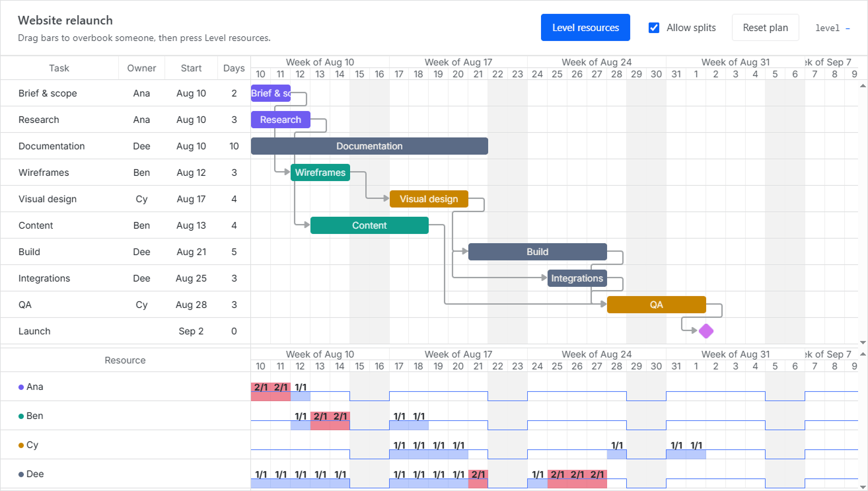Select the Build task name
The height and width of the screenshot is (491, 868).
coord(29,252)
